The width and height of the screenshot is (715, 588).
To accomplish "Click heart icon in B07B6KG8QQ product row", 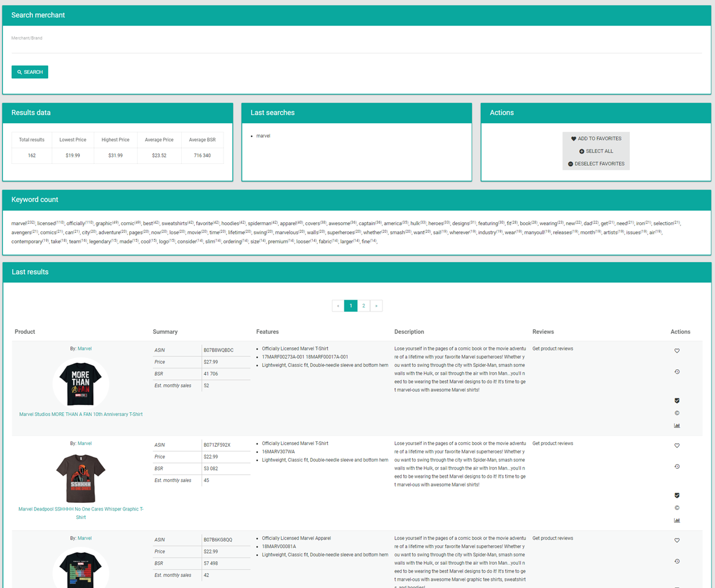I will coord(677,540).
